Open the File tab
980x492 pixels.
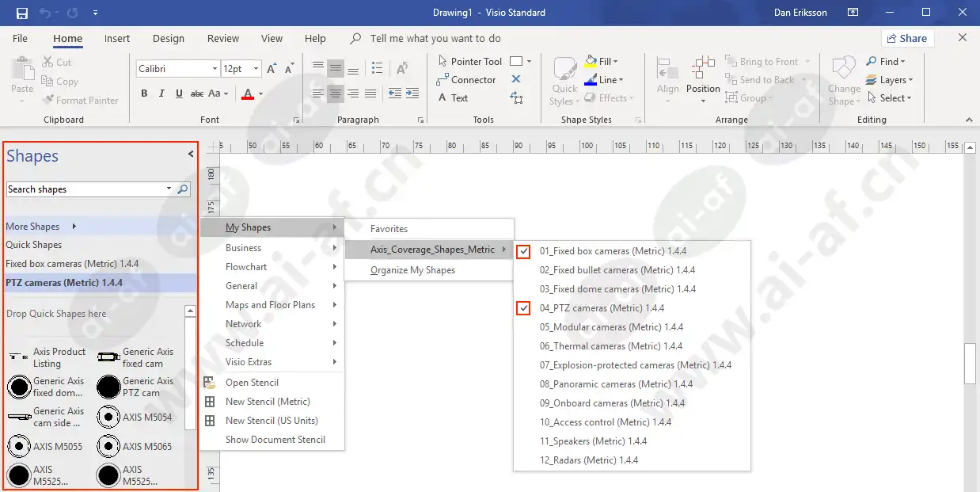click(x=21, y=38)
